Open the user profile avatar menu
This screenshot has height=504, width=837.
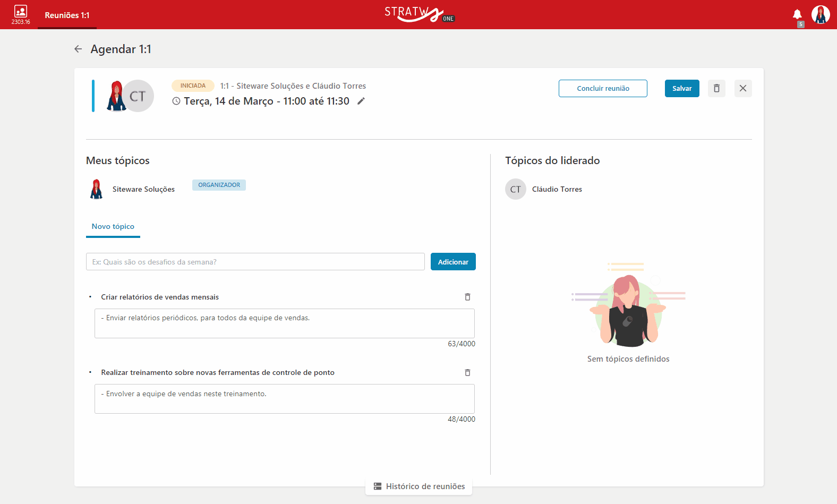coord(821,15)
